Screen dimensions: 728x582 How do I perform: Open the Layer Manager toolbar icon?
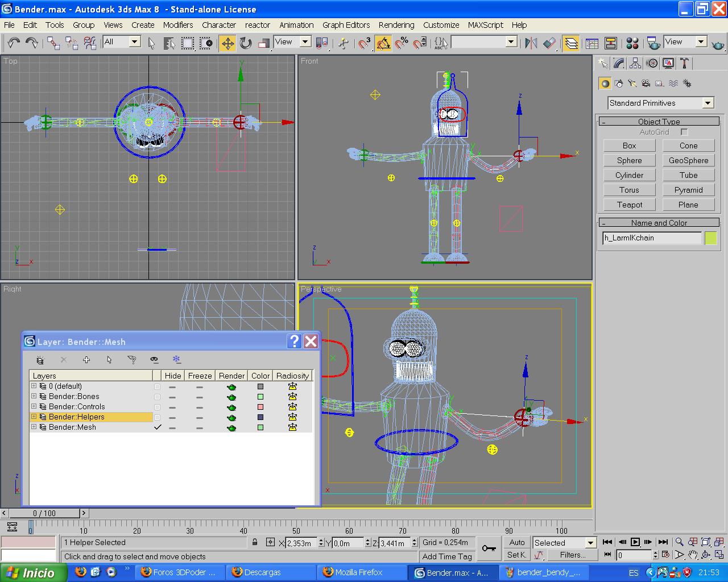pyautogui.click(x=570, y=43)
